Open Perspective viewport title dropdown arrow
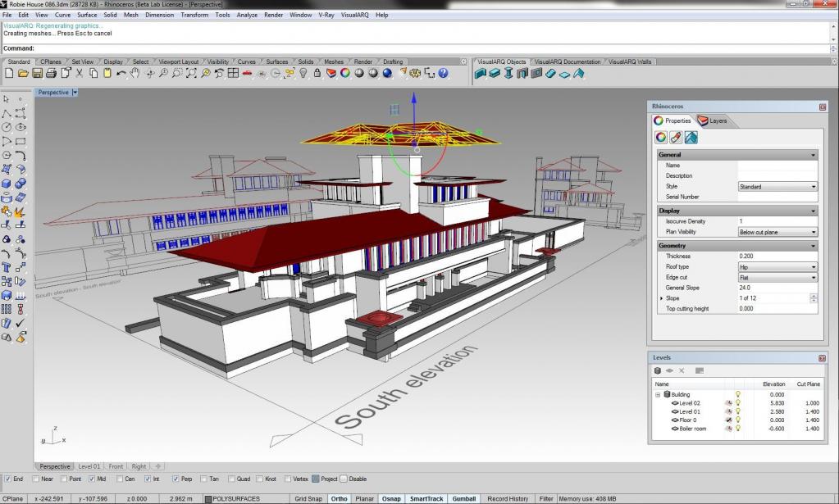Screen dimensions: 839x504 [x=75, y=93]
